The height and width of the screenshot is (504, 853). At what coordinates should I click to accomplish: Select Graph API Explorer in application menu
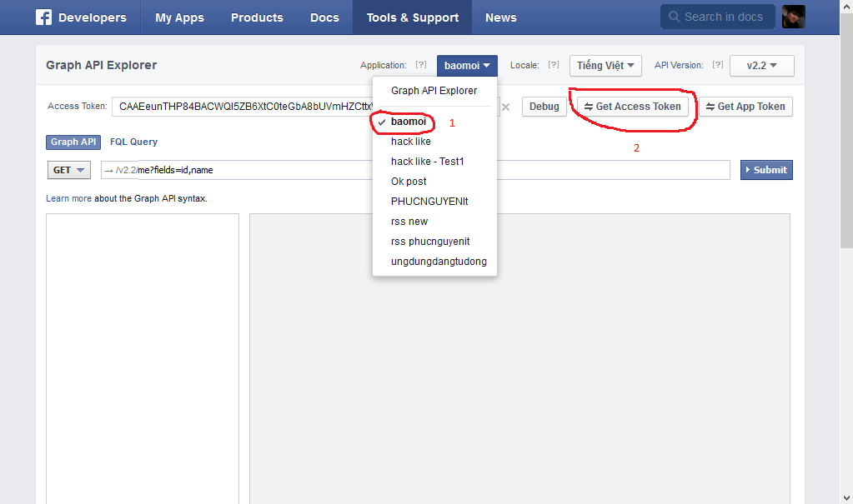(434, 91)
